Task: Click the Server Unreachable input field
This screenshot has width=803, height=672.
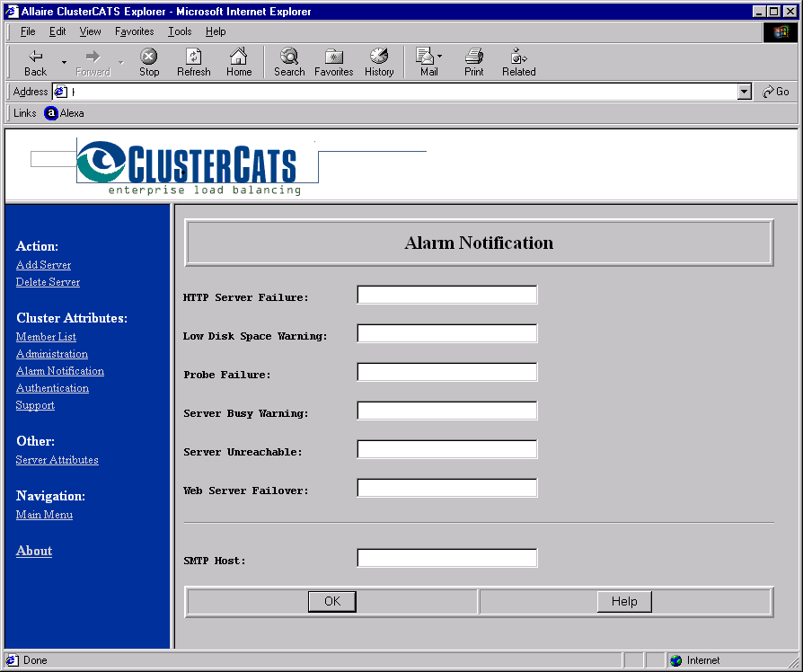Action: pyautogui.click(x=447, y=449)
